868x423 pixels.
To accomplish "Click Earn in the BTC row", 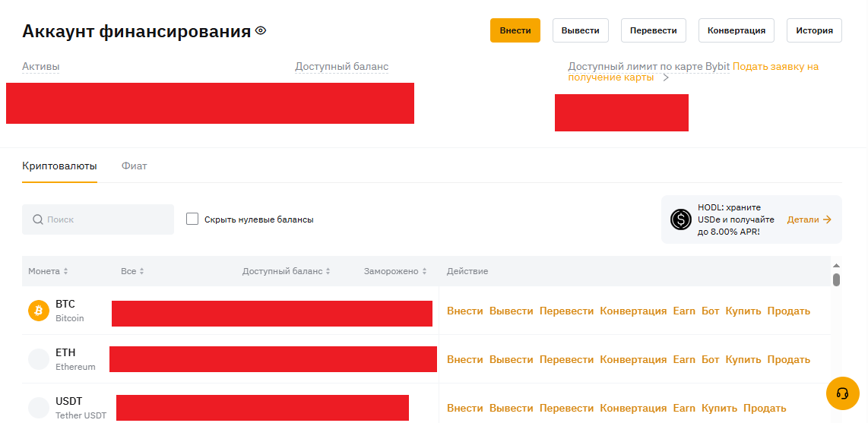I will tap(684, 311).
